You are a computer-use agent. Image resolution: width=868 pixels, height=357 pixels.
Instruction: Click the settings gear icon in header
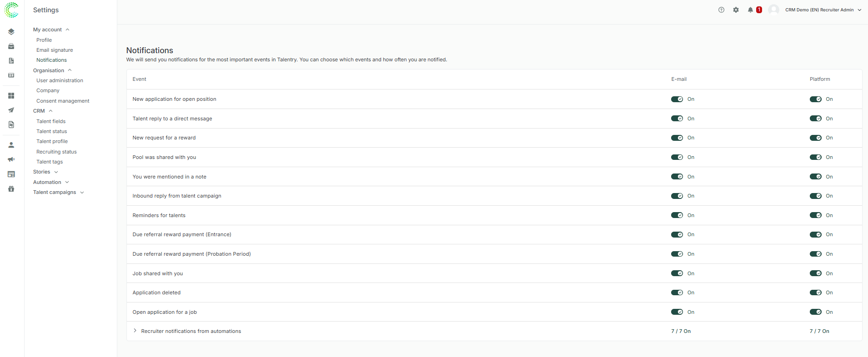[736, 10]
